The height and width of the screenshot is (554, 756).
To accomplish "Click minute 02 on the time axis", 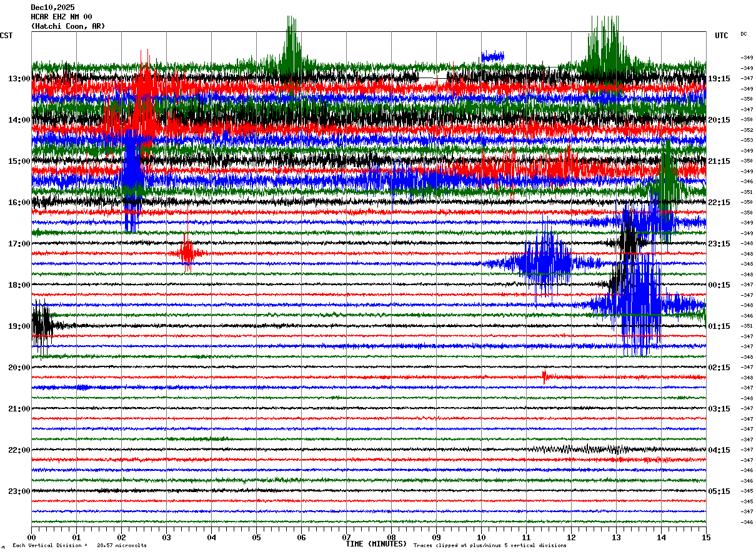I will 121,537.
